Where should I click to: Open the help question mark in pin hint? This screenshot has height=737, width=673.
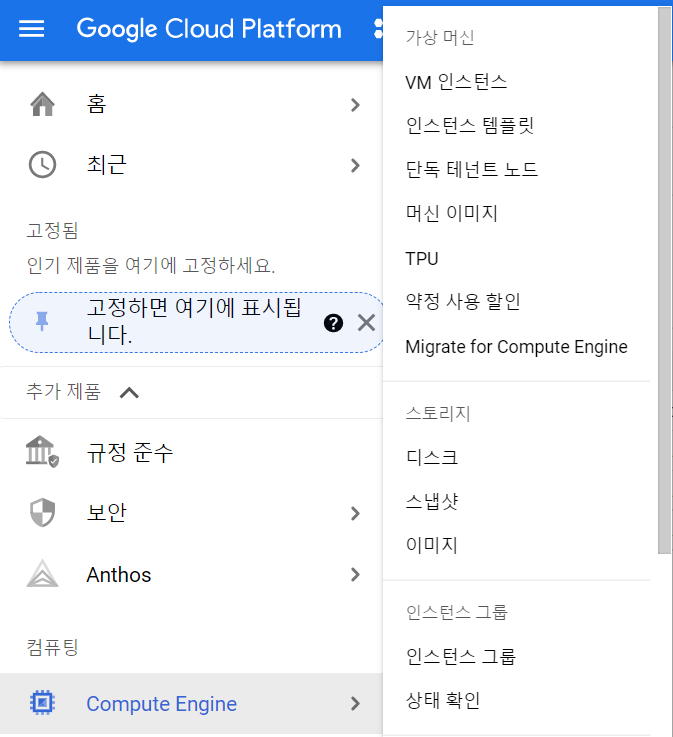(x=333, y=323)
